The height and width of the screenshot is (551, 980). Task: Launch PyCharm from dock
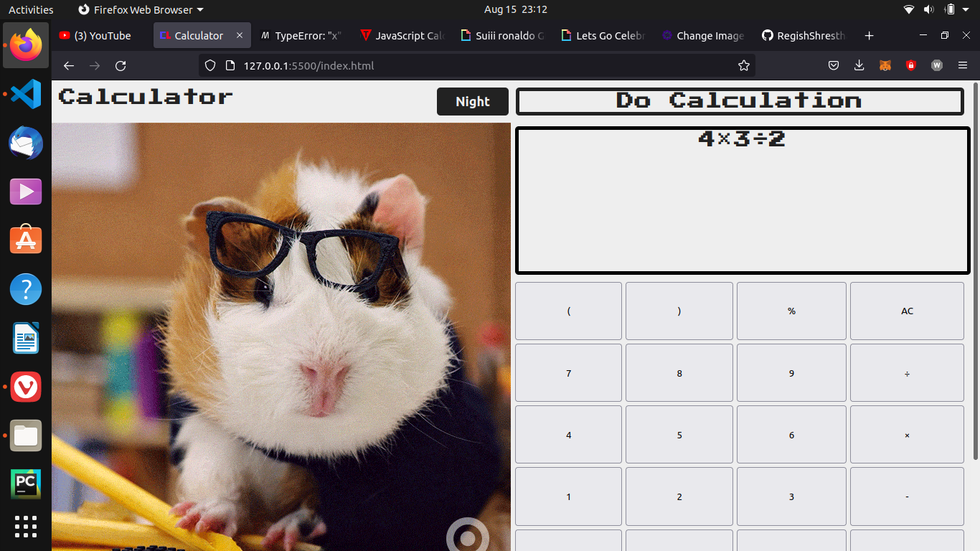pos(26,484)
